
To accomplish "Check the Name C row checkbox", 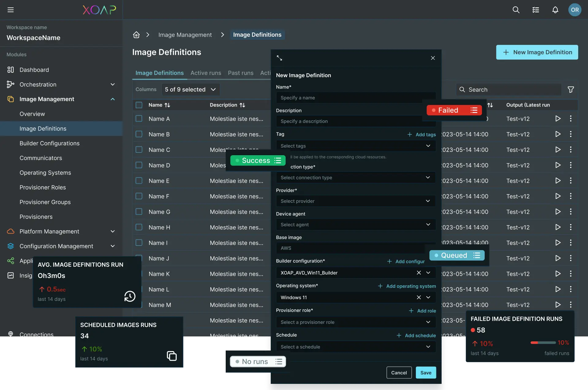I will pos(139,150).
